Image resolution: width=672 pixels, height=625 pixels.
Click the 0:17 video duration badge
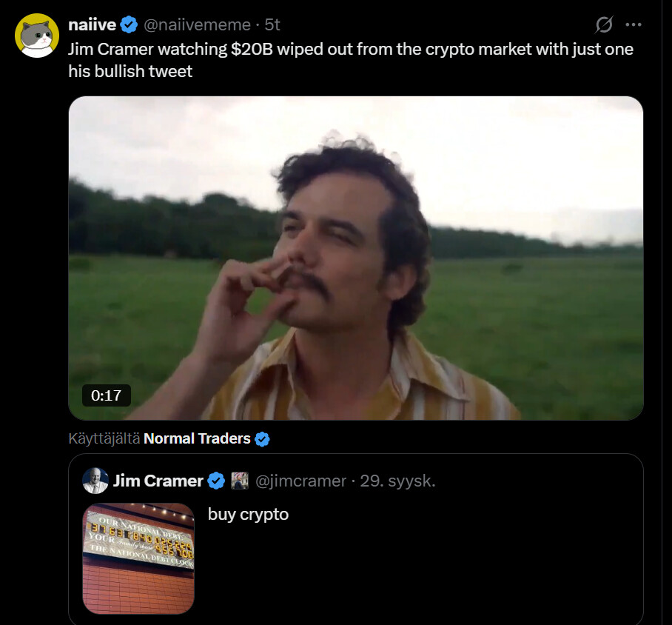point(106,395)
